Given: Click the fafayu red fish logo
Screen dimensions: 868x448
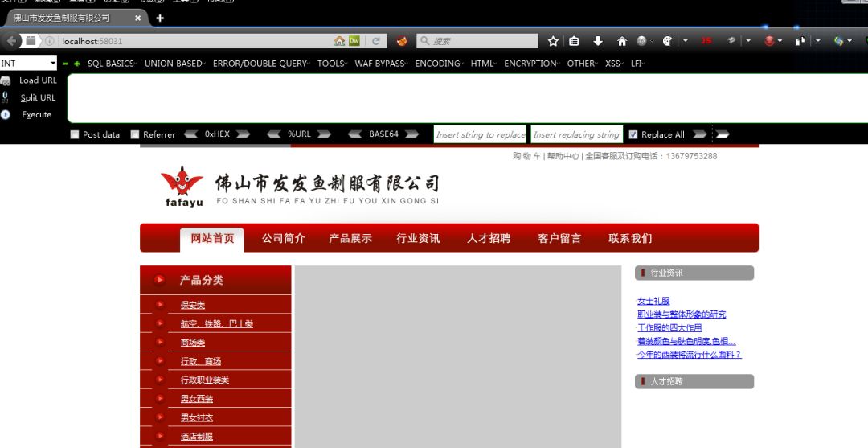Looking at the screenshot, I should (x=182, y=186).
